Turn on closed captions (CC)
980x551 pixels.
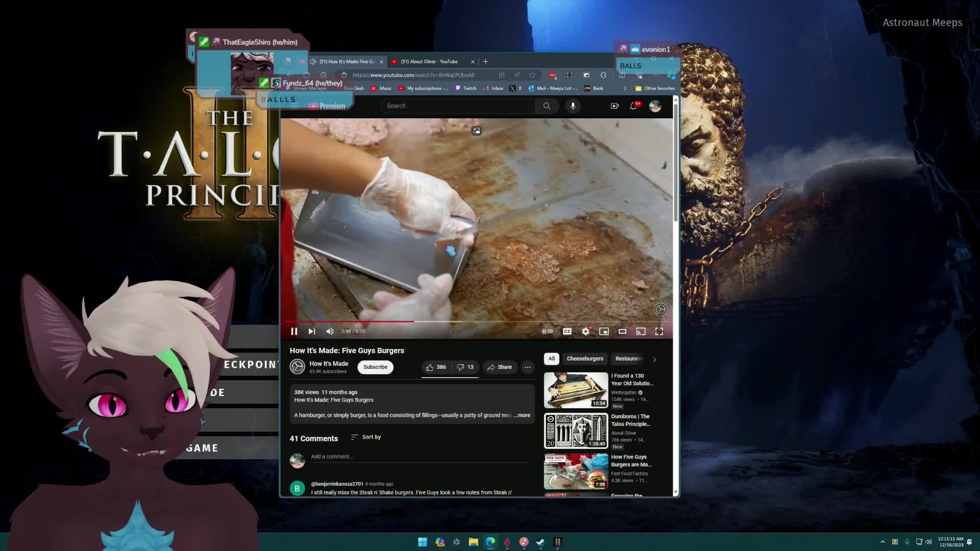[567, 331]
